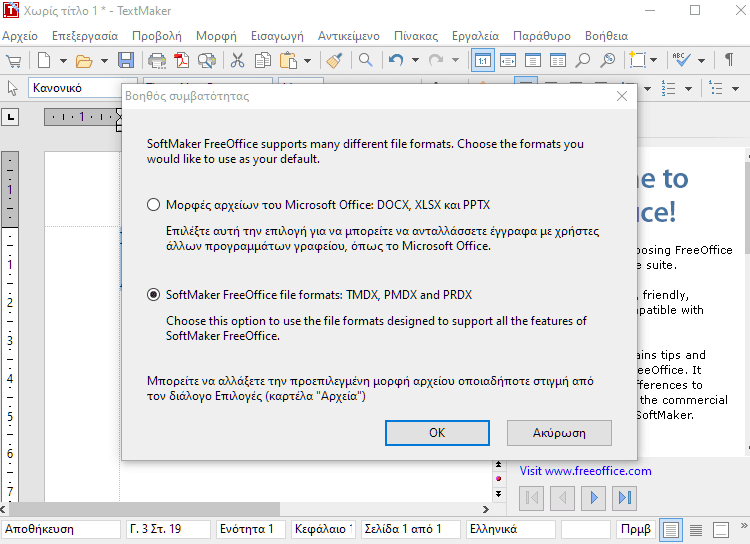Image resolution: width=750 pixels, height=544 pixels.
Task: Open print preview with the magnifier icon
Action: click(207, 61)
